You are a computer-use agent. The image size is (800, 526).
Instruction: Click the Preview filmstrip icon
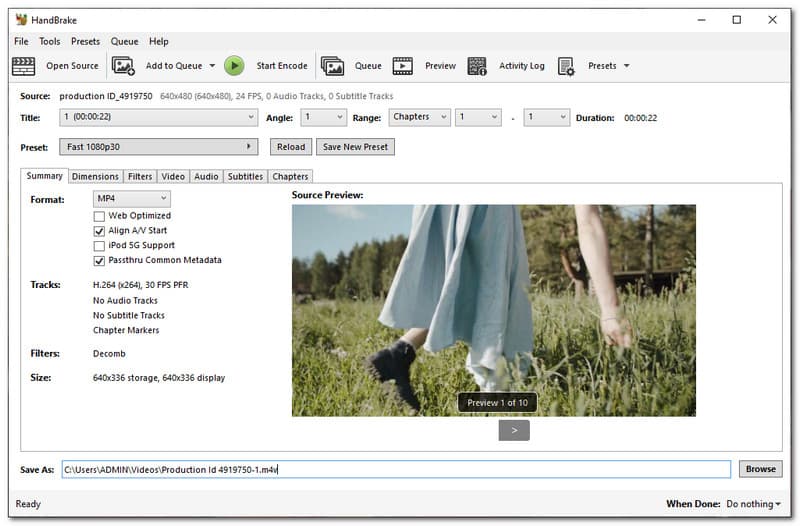click(403, 66)
